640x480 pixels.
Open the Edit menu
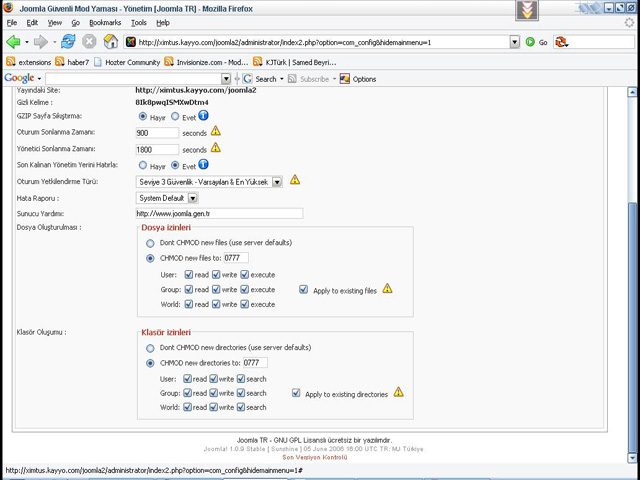coord(32,23)
